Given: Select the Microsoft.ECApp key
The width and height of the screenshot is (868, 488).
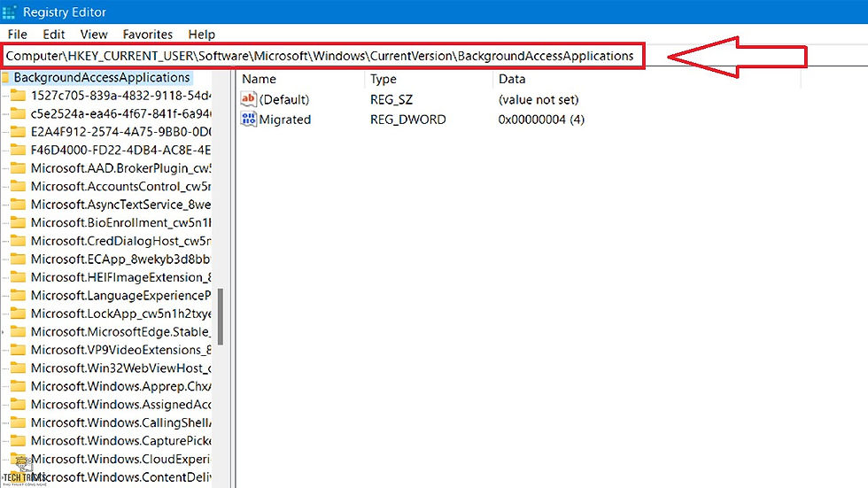Looking at the screenshot, I should pos(120,259).
